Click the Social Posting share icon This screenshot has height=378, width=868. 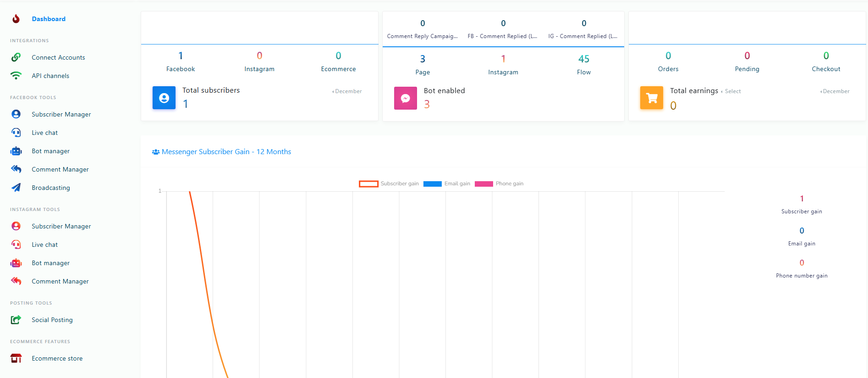coord(16,320)
